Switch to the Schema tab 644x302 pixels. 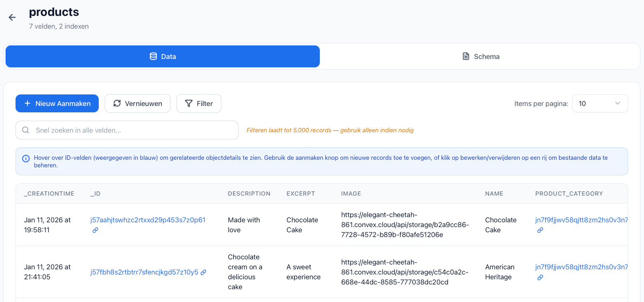pos(480,57)
